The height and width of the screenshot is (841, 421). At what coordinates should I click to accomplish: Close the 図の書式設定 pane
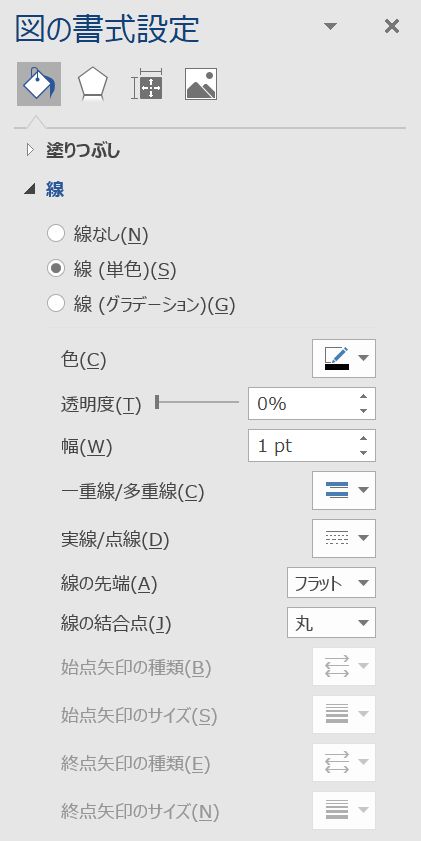[x=392, y=26]
